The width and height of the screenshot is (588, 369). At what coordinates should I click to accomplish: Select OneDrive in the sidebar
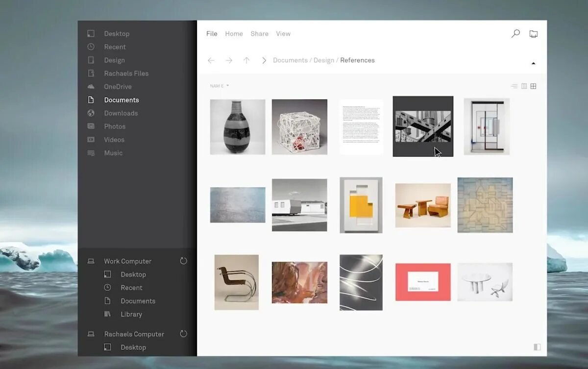click(x=118, y=87)
